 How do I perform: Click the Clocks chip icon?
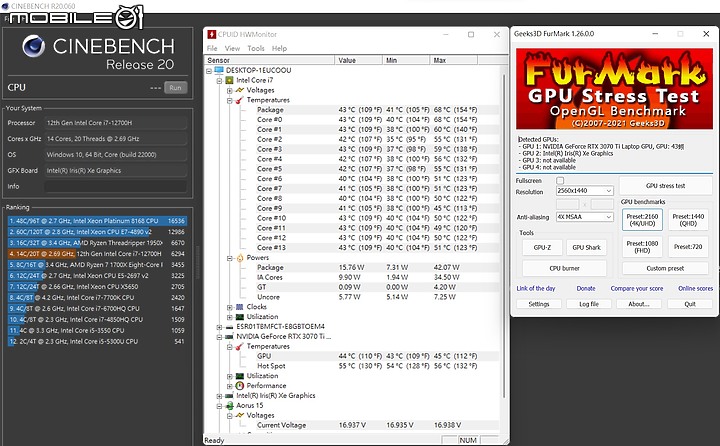(239, 307)
